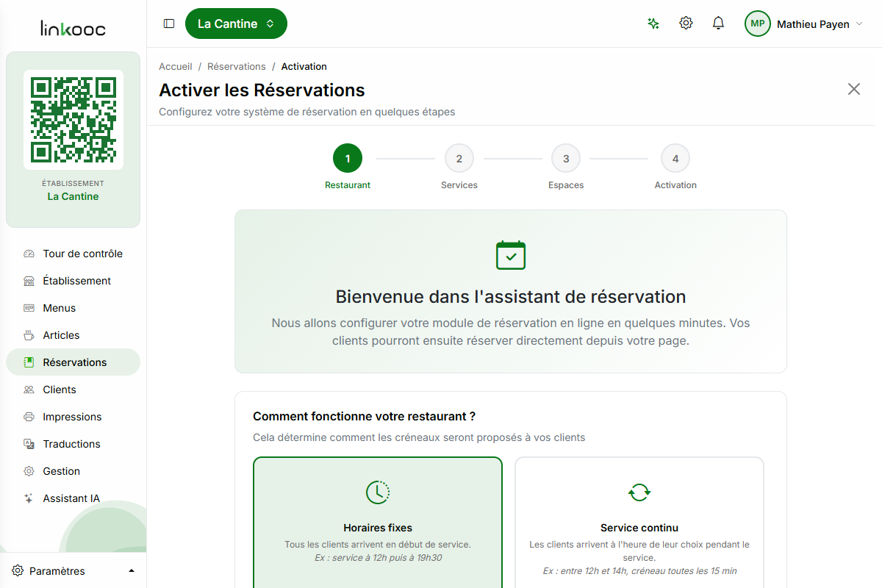Click the Réservations sidebar icon
The height and width of the screenshot is (588, 882).
click(x=29, y=362)
